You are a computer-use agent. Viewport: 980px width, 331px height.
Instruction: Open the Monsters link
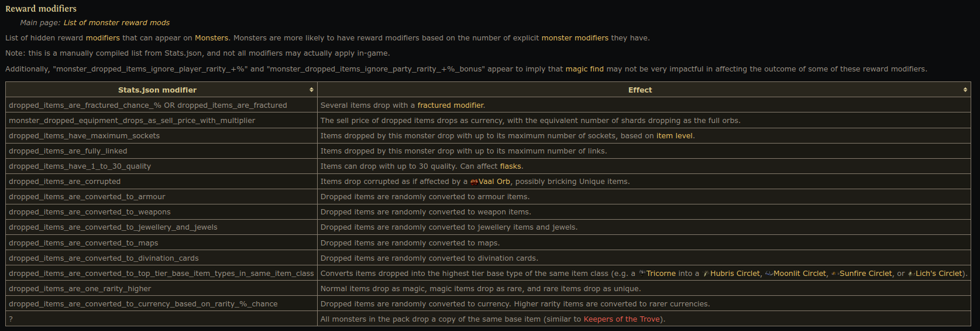(212, 38)
